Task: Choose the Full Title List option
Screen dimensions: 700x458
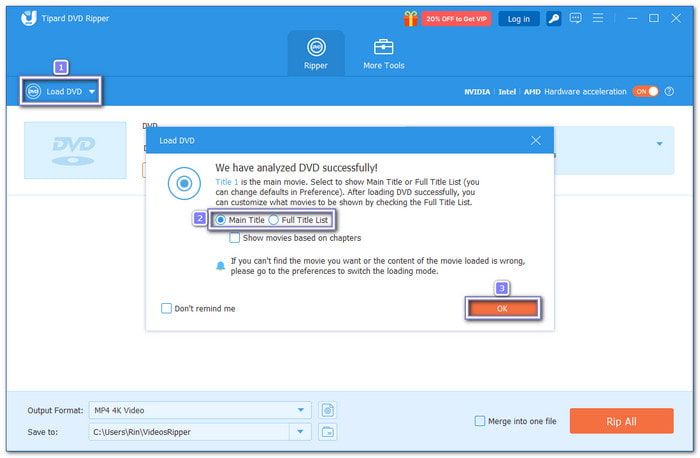Action: [x=274, y=219]
